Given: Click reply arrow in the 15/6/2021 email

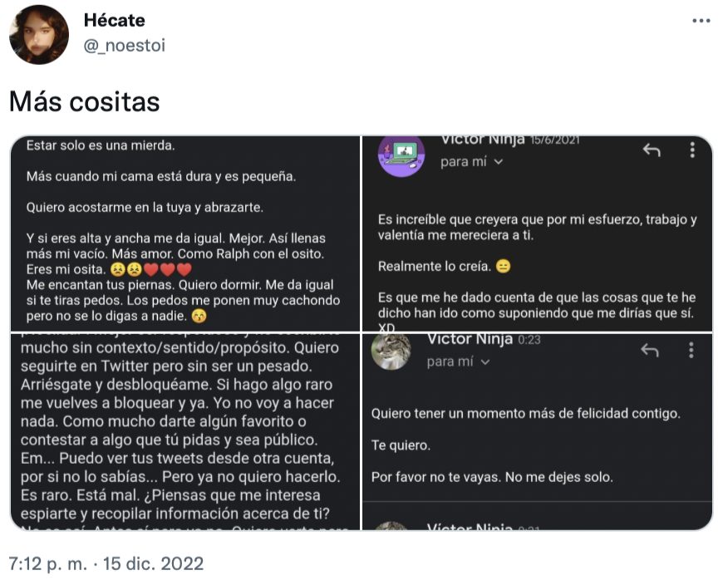Looking at the screenshot, I should coord(652,150).
